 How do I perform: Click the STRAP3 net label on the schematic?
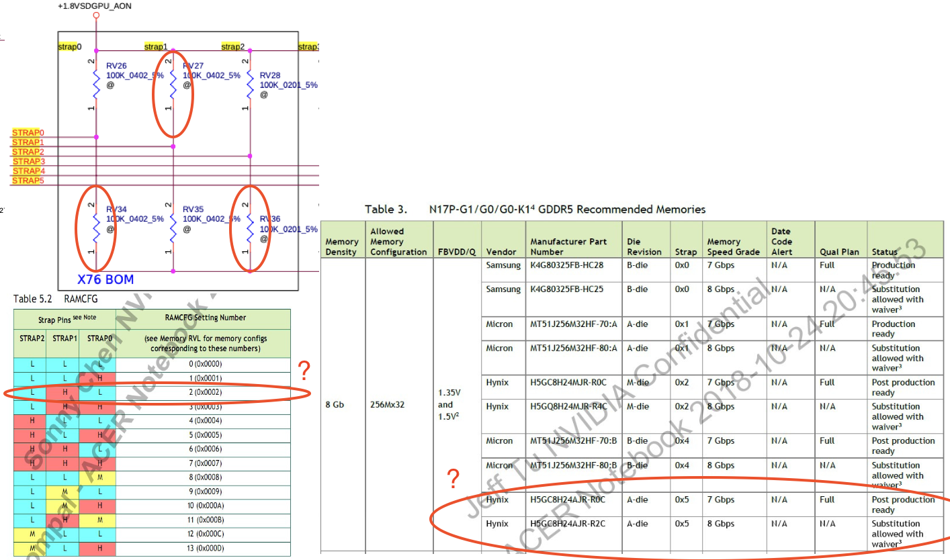click(x=28, y=161)
